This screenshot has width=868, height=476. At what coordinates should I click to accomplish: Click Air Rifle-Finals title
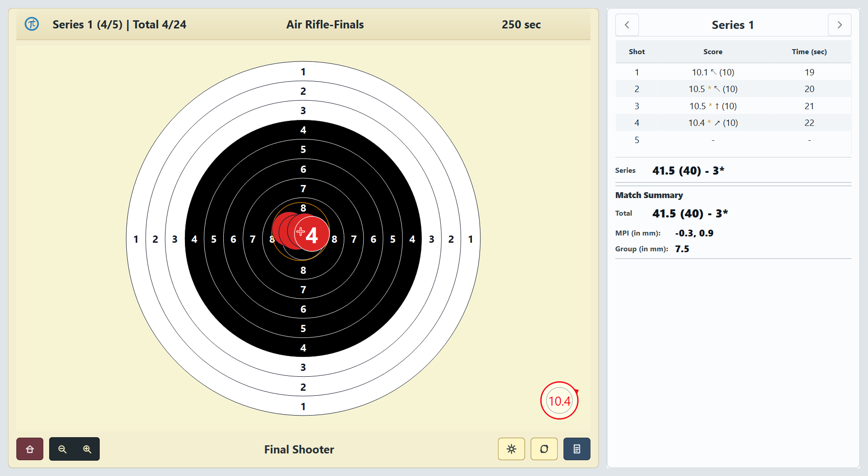(x=325, y=24)
